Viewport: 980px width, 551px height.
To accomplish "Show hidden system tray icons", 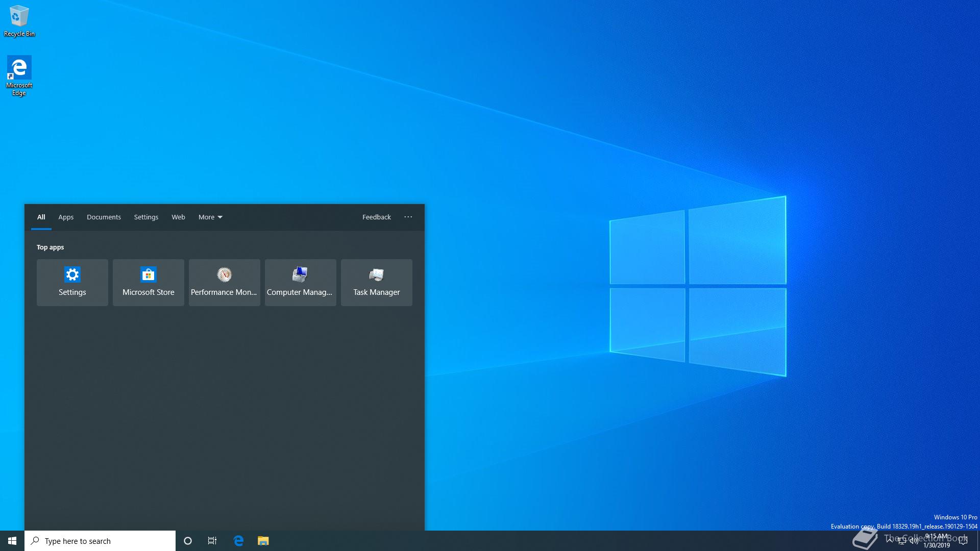I will (x=890, y=540).
